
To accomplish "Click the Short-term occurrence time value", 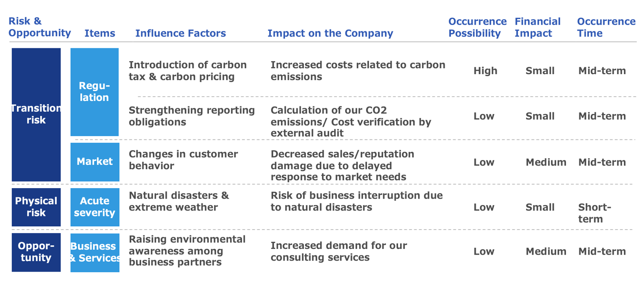I will pyautogui.click(x=594, y=213).
